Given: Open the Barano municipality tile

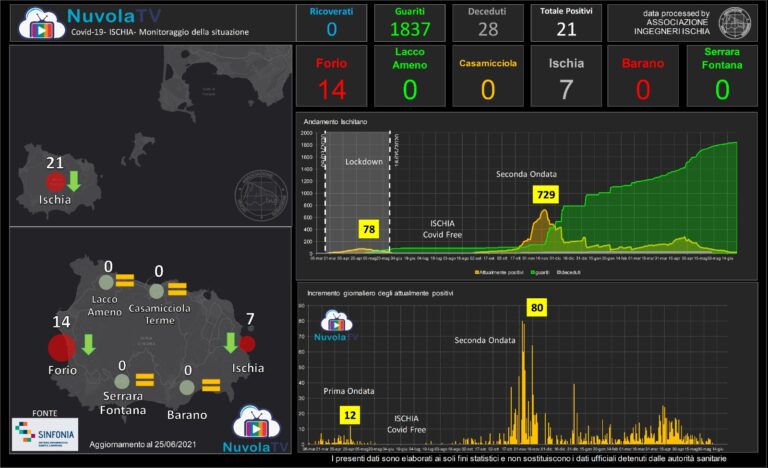Looking at the screenshot, I should point(643,76).
